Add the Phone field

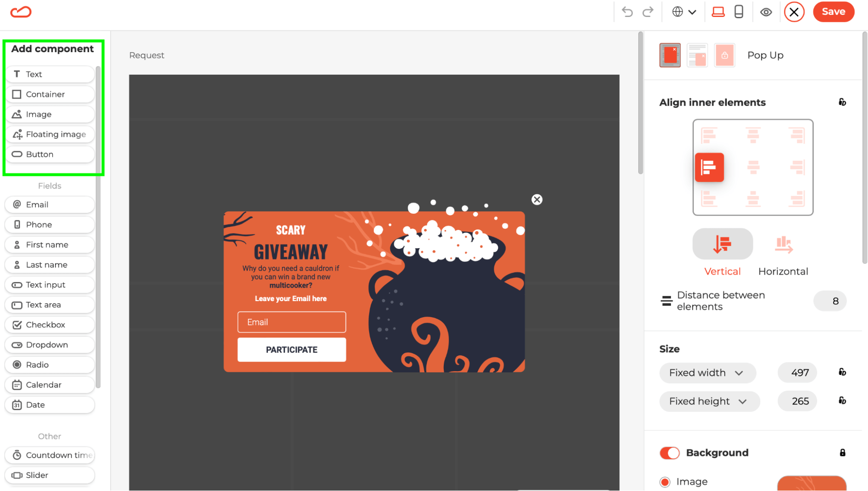[x=50, y=225]
